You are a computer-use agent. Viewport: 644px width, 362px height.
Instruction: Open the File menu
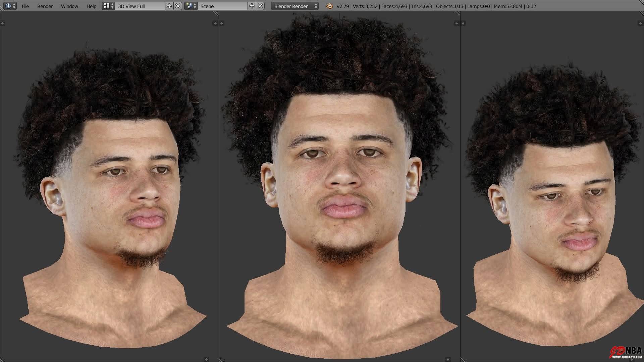point(25,6)
